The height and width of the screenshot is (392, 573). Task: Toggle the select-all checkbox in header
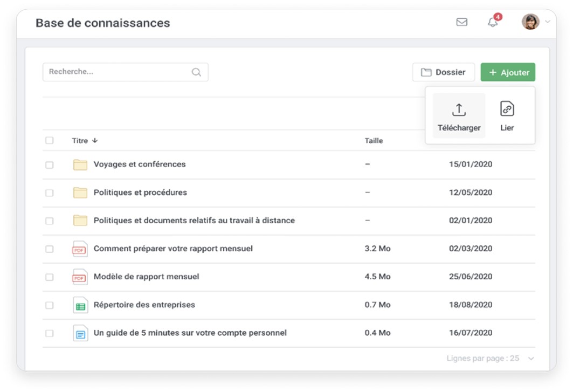click(x=50, y=141)
